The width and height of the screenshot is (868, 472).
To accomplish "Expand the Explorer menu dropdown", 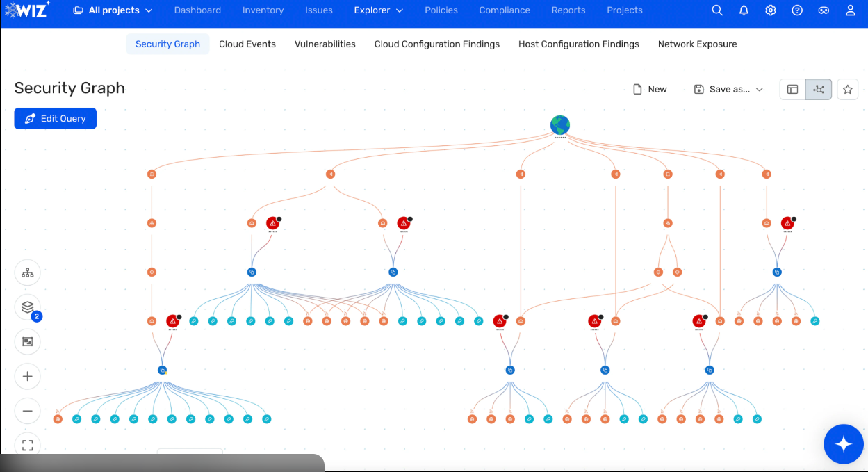I will tap(378, 10).
